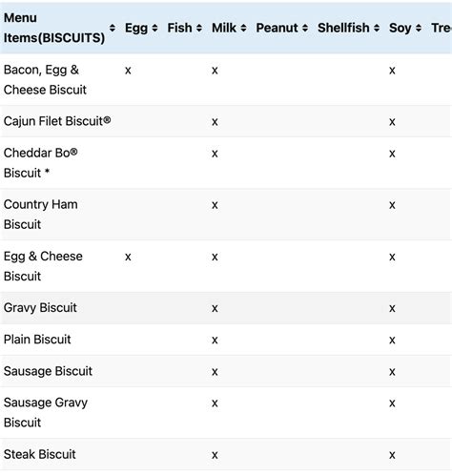
Task: Sort by Soy column arrow icon
Action: (x=419, y=28)
